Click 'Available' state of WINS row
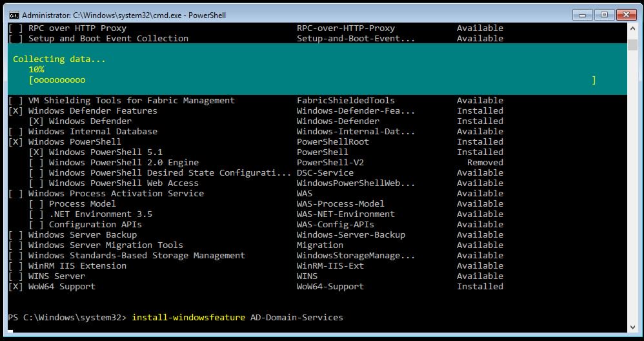This screenshot has width=644, height=341. point(480,276)
